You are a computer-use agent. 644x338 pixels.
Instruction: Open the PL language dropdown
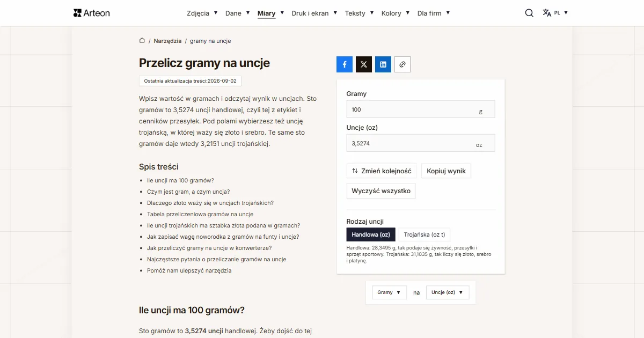point(561,13)
